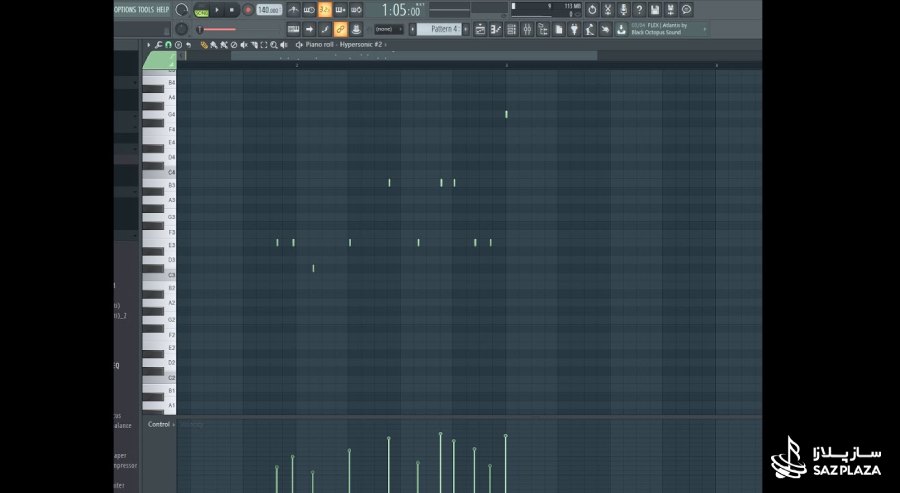Screen dimensions: 900x493
Task: Click the red record button
Action: (x=248, y=10)
